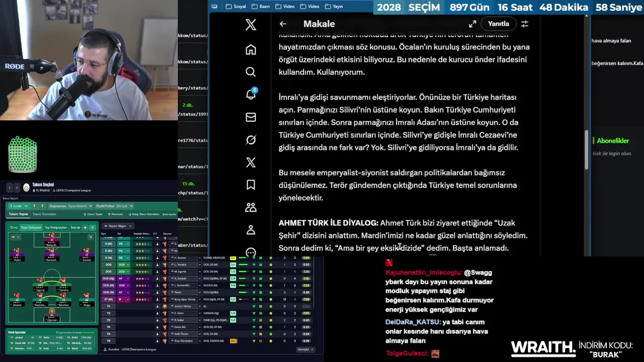Expand the article to full width
Image resolution: width=644 pixels, height=362 pixels.
pyautogui.click(x=472, y=24)
